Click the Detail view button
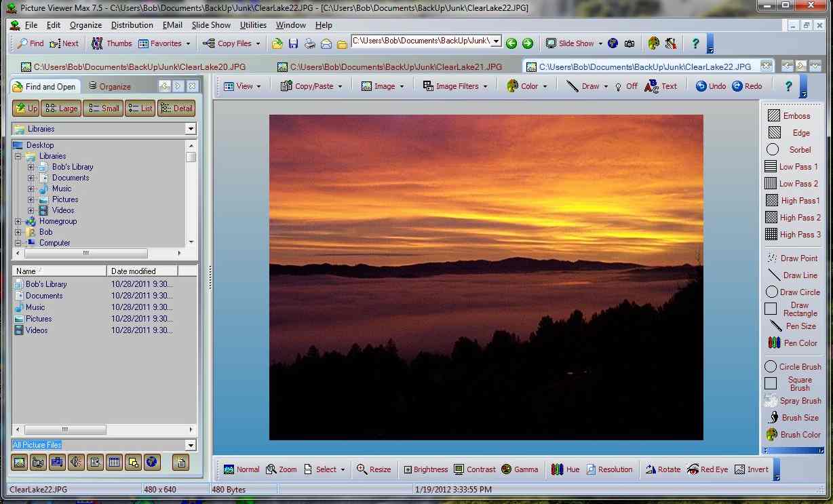This screenshot has height=504, width=833. [176, 107]
